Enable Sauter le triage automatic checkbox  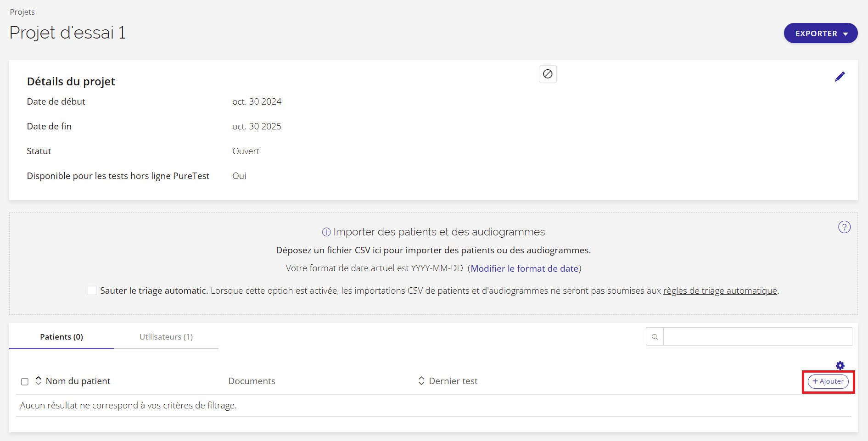92,290
